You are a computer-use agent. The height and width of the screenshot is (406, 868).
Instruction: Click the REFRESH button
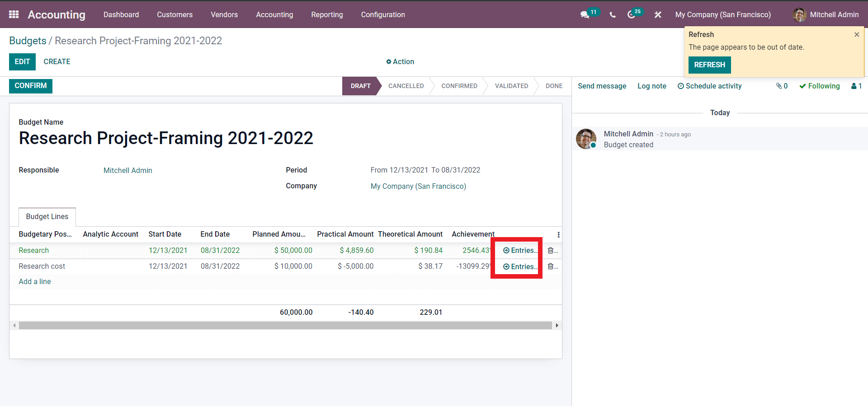pyautogui.click(x=709, y=65)
